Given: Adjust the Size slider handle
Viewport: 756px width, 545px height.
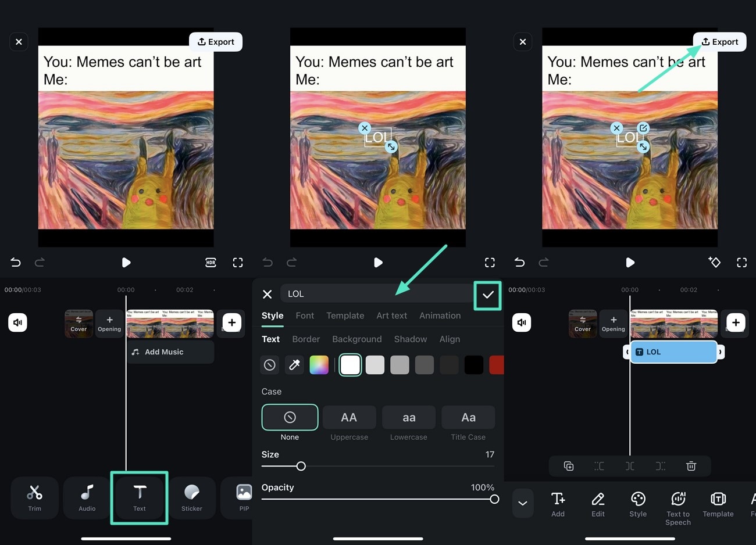Looking at the screenshot, I should (301, 466).
